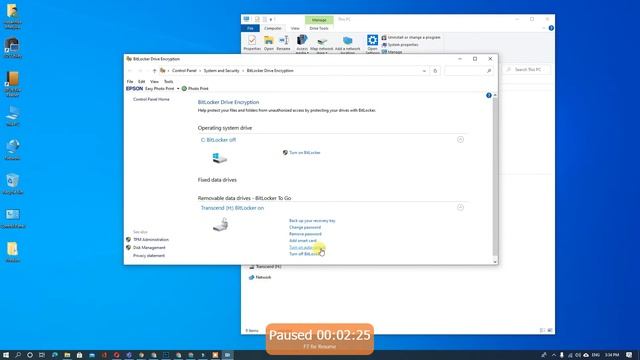Screen dimensions: 640x360
Task: Click the System and Security breadcrumb
Action: pos(221,71)
